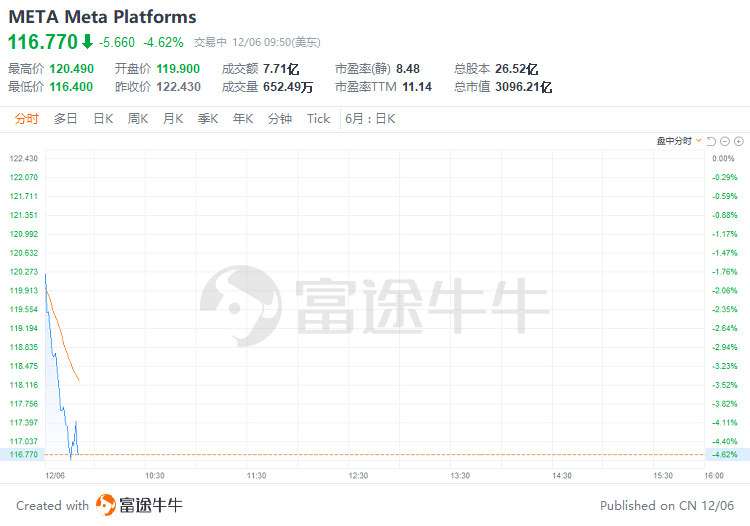Image resolution: width=750 pixels, height=526 pixels.
Task: Click the 昨收价 value 122.430
Action: 178,87
